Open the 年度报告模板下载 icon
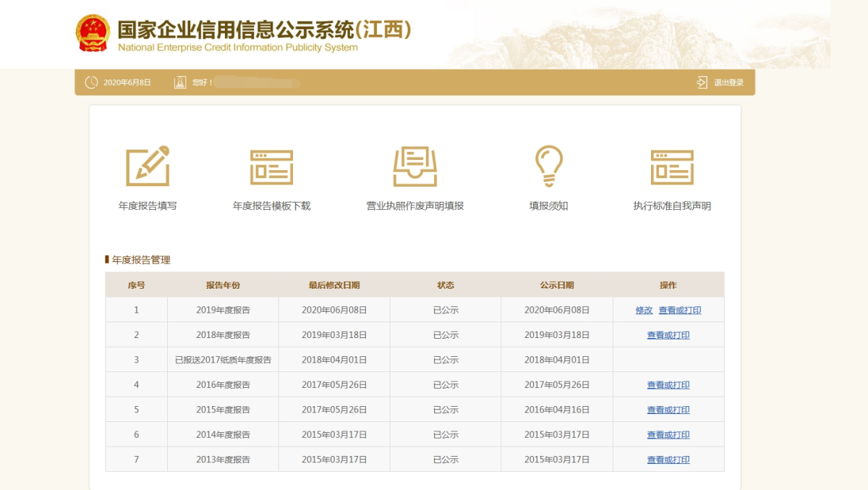 click(x=271, y=167)
